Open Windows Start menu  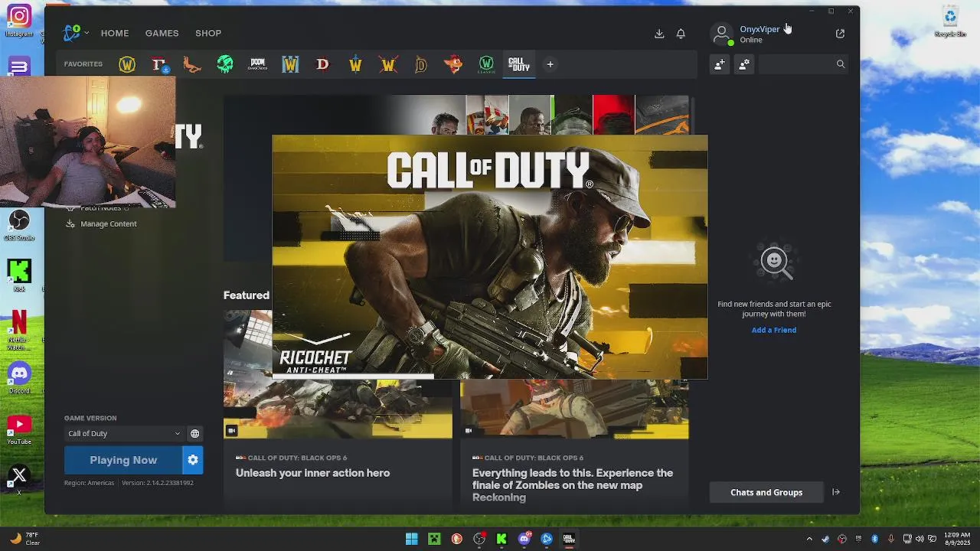411,539
